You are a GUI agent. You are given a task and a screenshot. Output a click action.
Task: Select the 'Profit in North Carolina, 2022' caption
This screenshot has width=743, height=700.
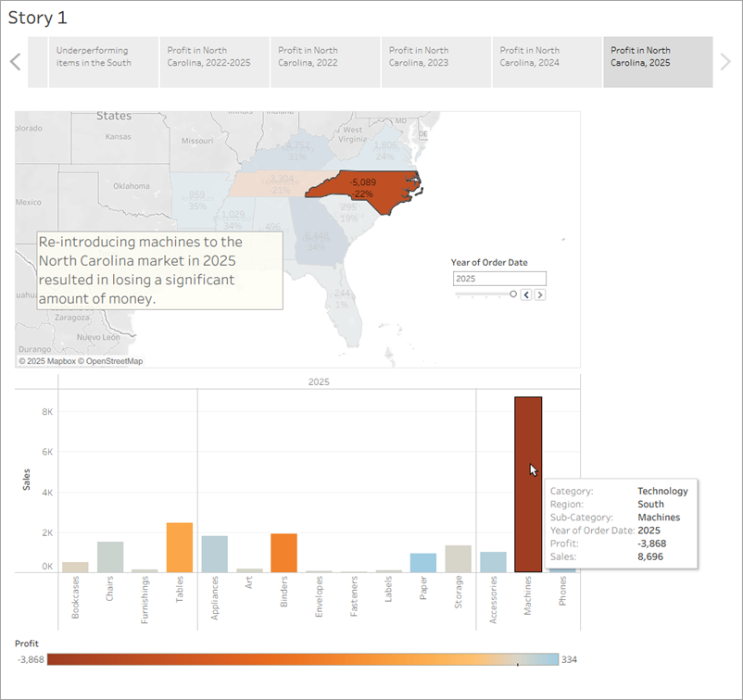click(324, 61)
